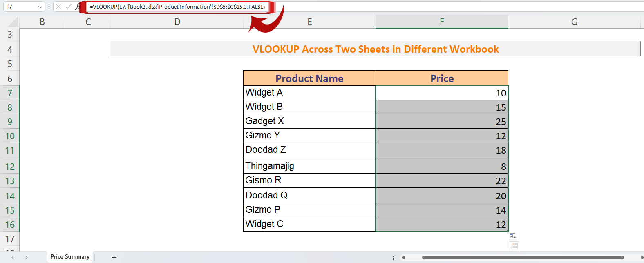The image size is (644, 263).
Task: Select Gizmo Y's price cell showing 12
Action: pyautogui.click(x=442, y=136)
